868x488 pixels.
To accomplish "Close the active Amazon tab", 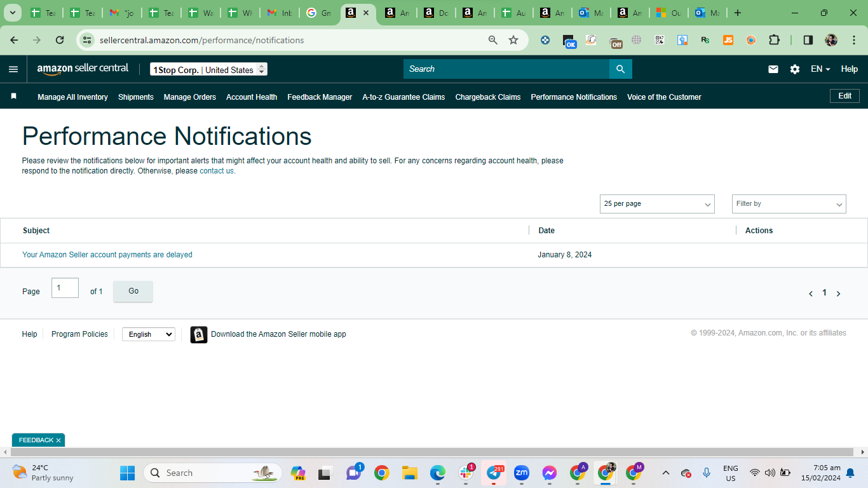I will coord(366,13).
